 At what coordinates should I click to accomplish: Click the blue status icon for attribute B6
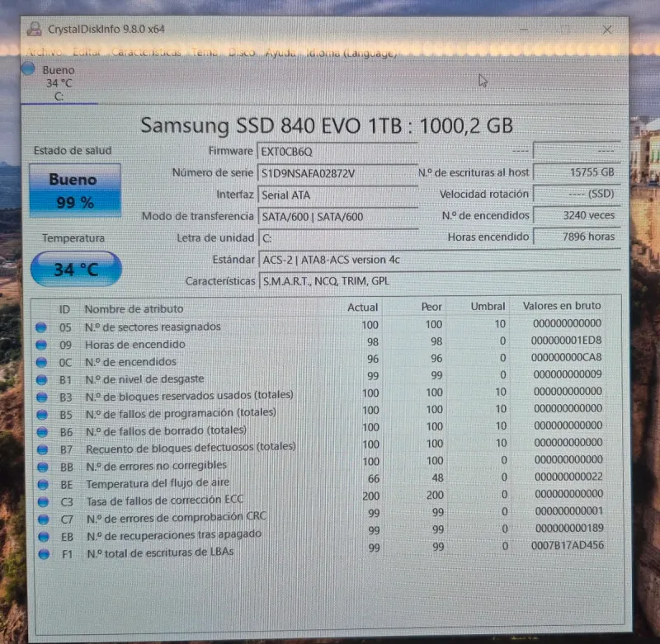coord(42,432)
